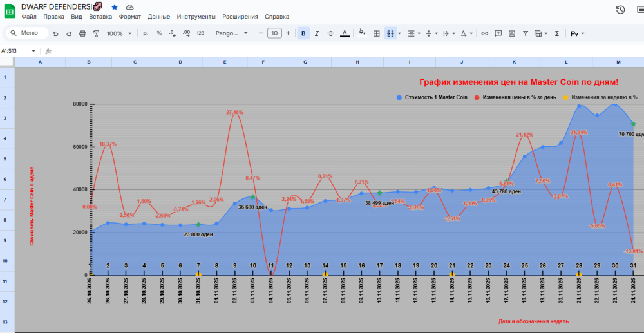Click the insert link icon
The width and height of the screenshot is (644, 333).
pyautogui.click(x=485, y=33)
